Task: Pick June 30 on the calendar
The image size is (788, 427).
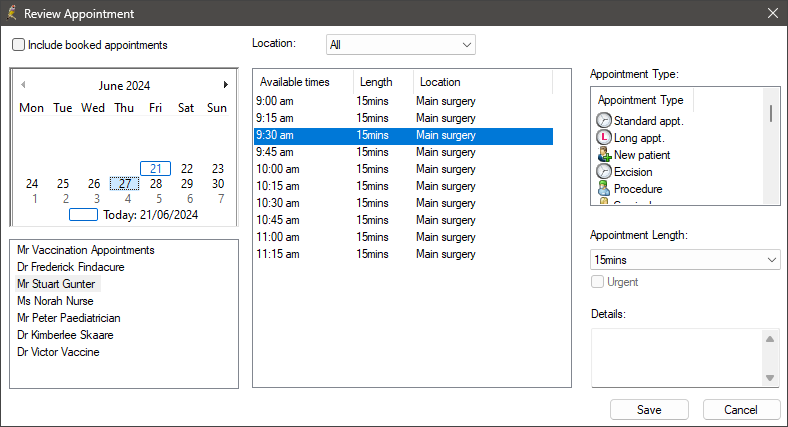Action: point(218,184)
